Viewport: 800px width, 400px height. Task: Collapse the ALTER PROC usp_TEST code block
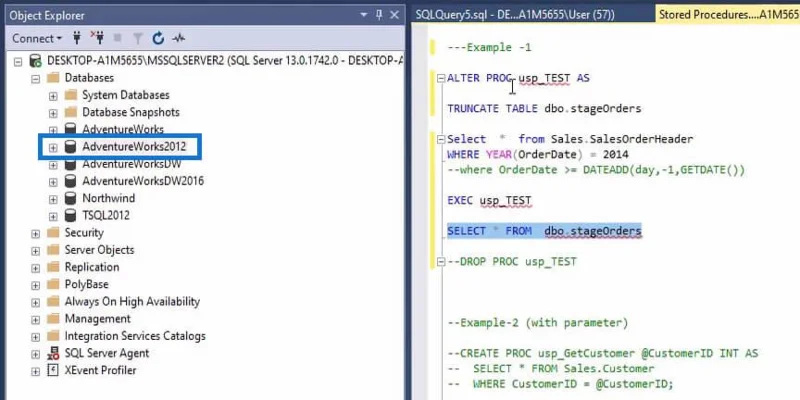[x=441, y=79]
